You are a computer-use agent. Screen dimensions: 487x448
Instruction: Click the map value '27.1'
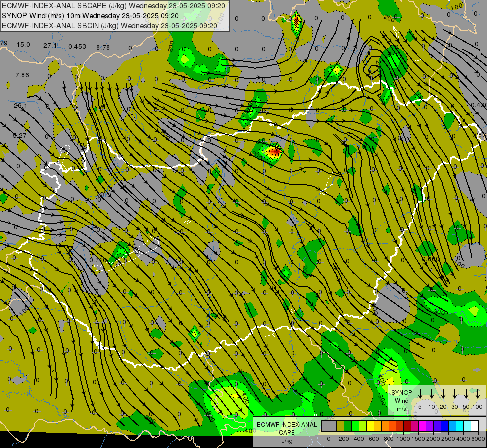(50, 46)
